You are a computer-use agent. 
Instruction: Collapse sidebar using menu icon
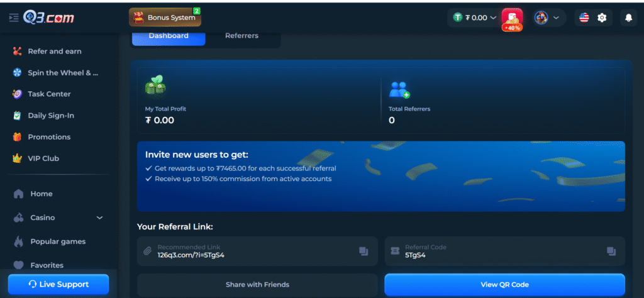(14, 18)
